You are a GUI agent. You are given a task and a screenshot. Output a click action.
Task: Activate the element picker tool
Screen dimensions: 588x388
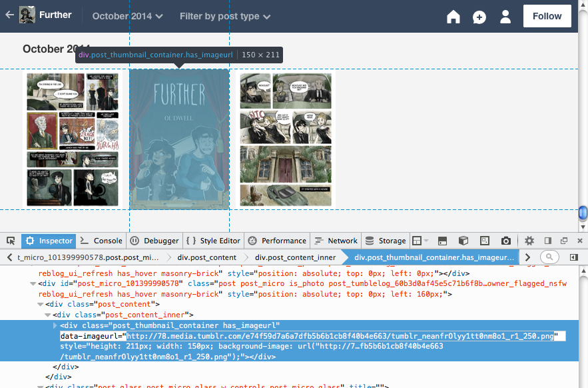[11, 241]
